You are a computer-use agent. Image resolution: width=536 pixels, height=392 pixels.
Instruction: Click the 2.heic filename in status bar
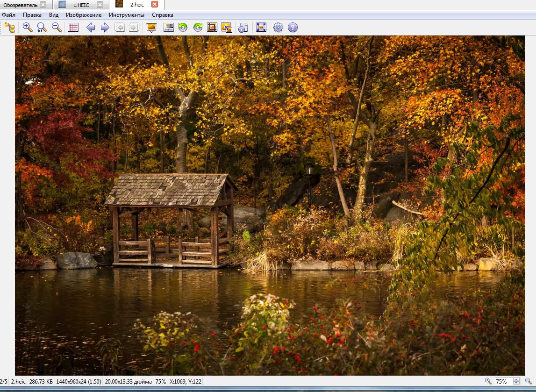[18, 381]
